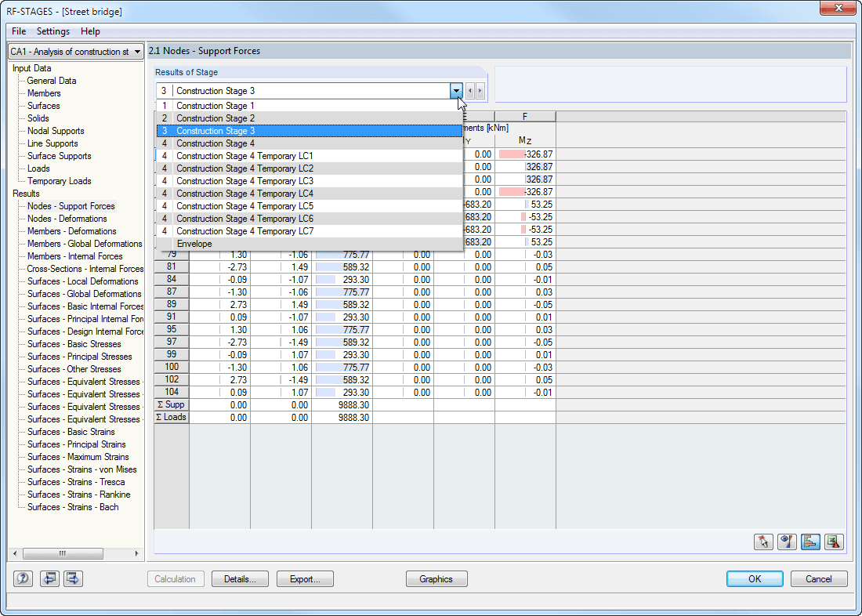
Task: Choose Construction Stage 2 from list
Action: 310,118
